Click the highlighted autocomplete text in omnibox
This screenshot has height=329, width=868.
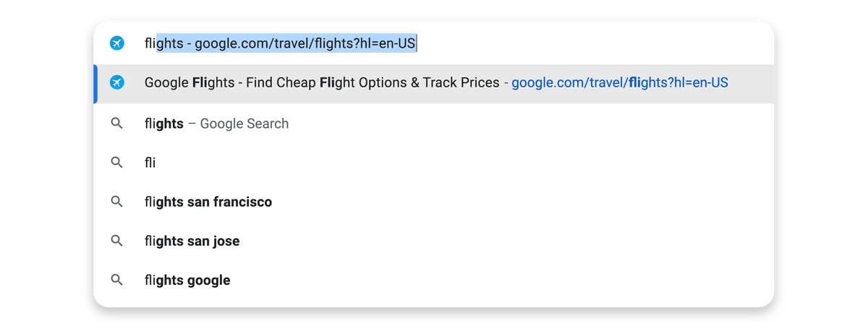[x=286, y=43]
